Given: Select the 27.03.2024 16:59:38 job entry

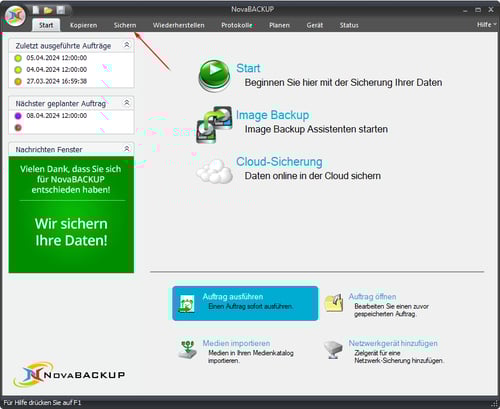Looking at the screenshot, I should [x=57, y=81].
